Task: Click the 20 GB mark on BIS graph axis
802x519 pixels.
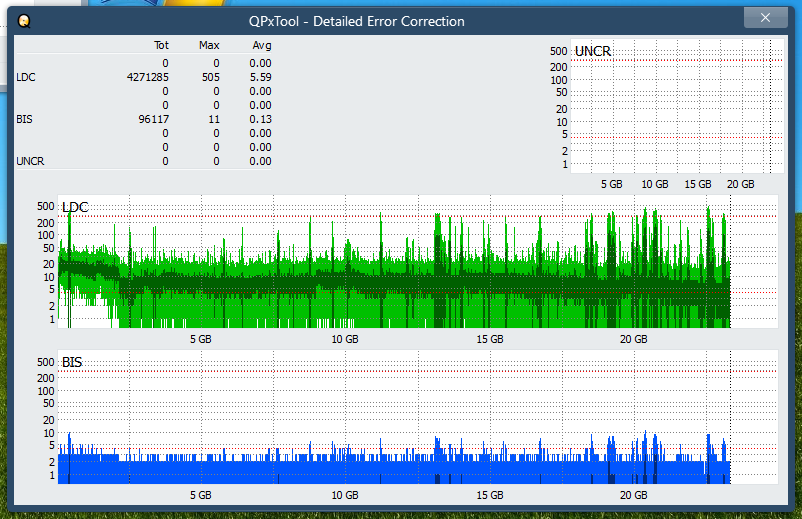Action: click(633, 495)
